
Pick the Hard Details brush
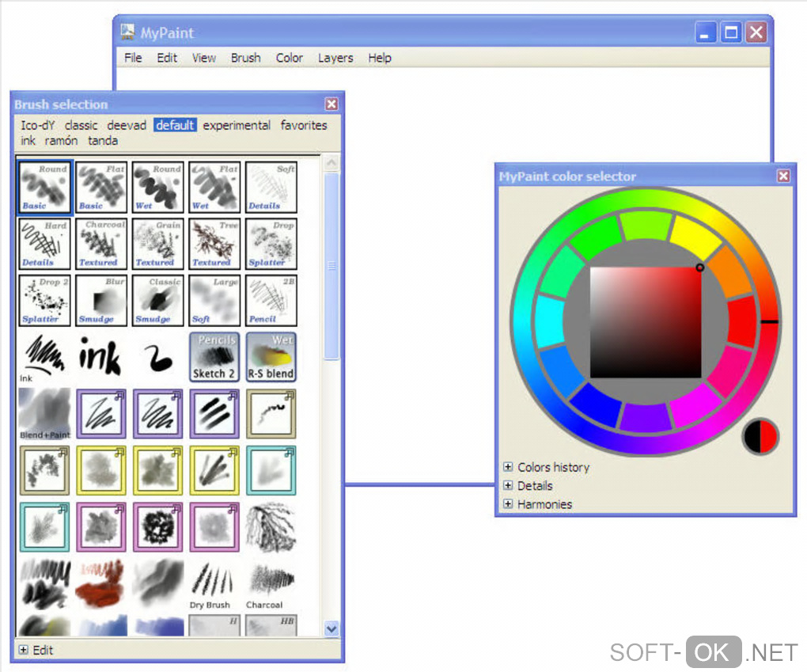pyautogui.click(x=45, y=244)
